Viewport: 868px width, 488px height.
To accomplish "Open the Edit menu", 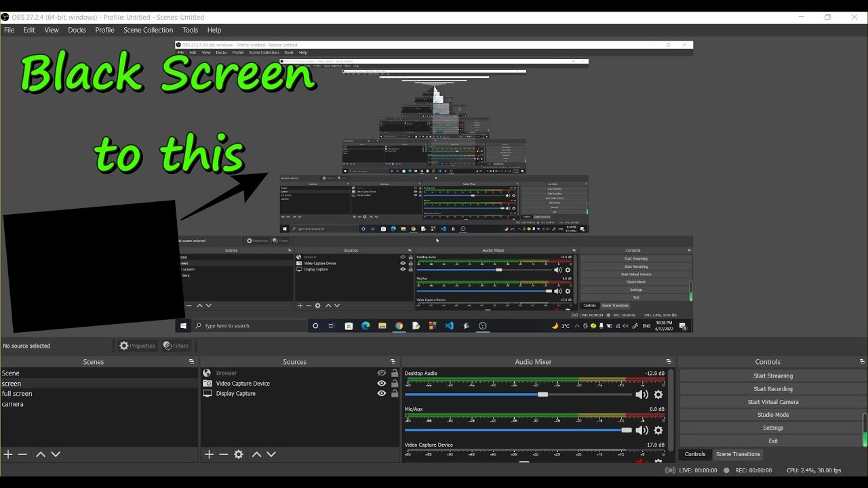I will point(29,30).
